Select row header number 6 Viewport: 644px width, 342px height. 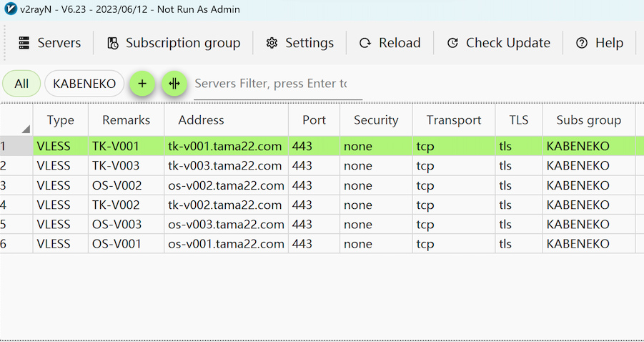point(16,244)
